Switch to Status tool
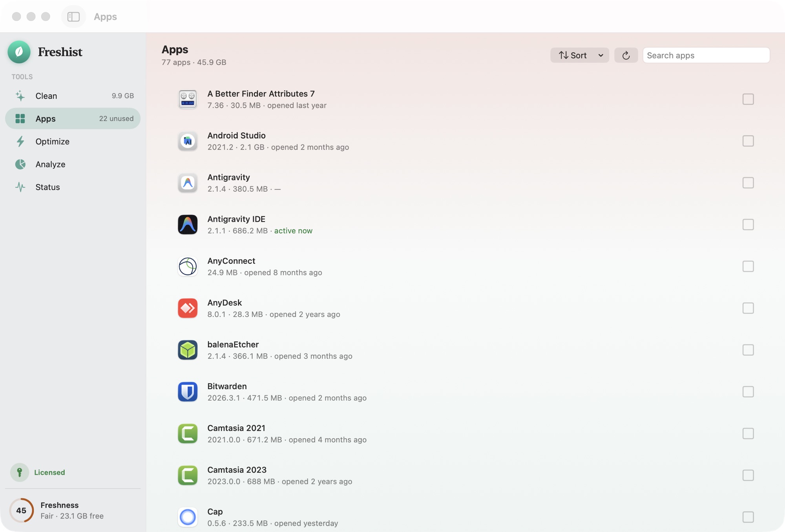This screenshot has height=532, width=785. click(73, 187)
